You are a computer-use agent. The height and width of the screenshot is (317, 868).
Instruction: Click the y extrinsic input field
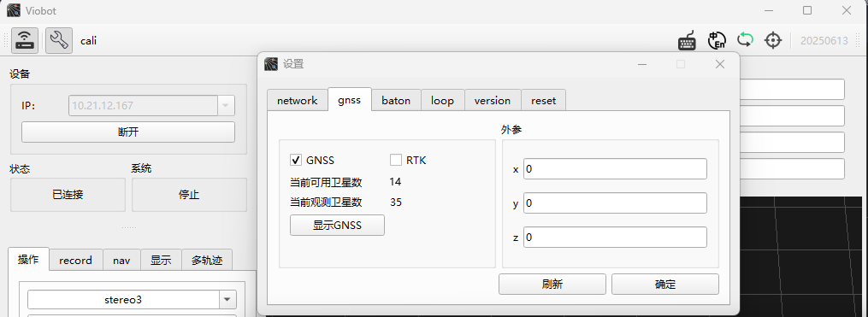615,203
